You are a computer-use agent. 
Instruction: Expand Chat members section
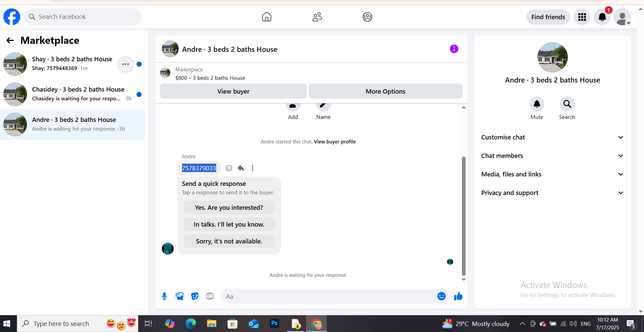point(553,156)
